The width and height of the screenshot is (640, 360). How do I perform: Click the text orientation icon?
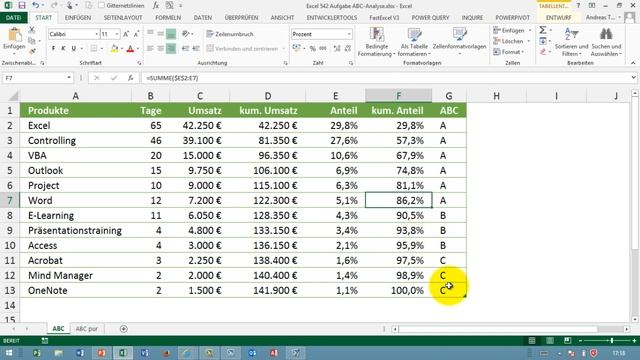coord(186,34)
